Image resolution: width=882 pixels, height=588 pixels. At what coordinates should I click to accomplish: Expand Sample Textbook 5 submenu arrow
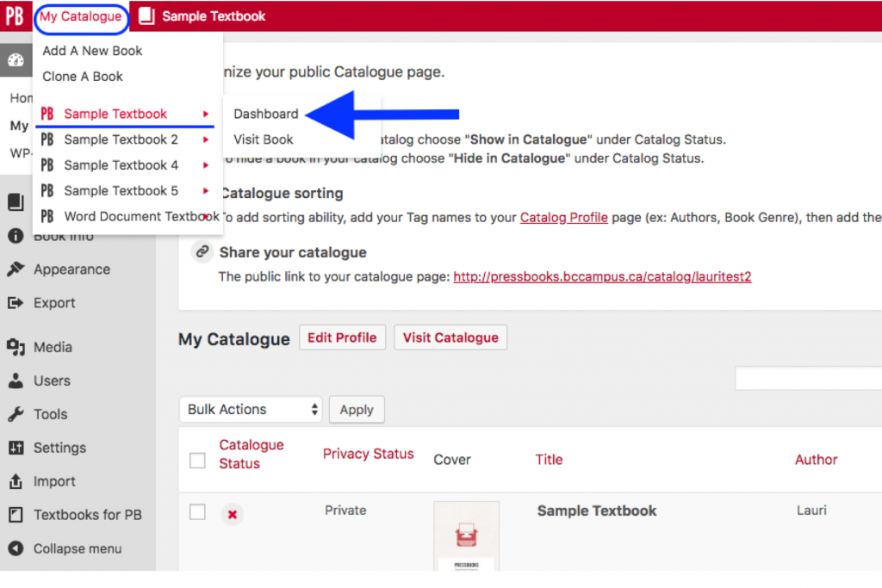[206, 190]
